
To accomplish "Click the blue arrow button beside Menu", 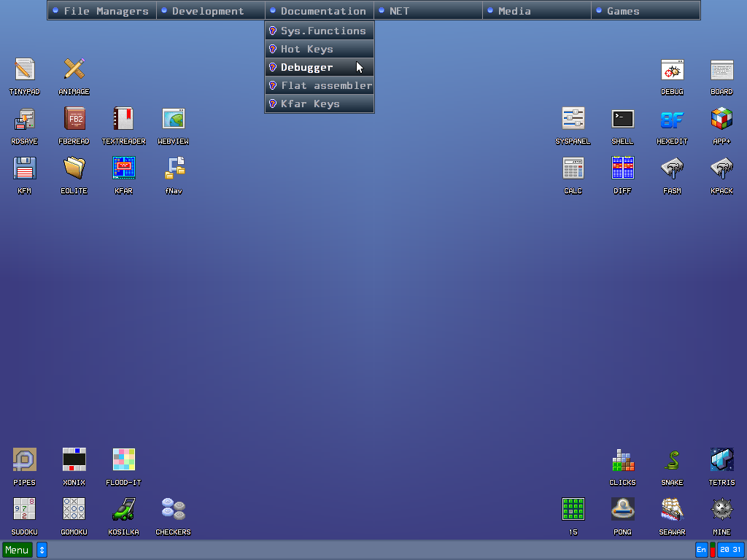I will pos(42,550).
